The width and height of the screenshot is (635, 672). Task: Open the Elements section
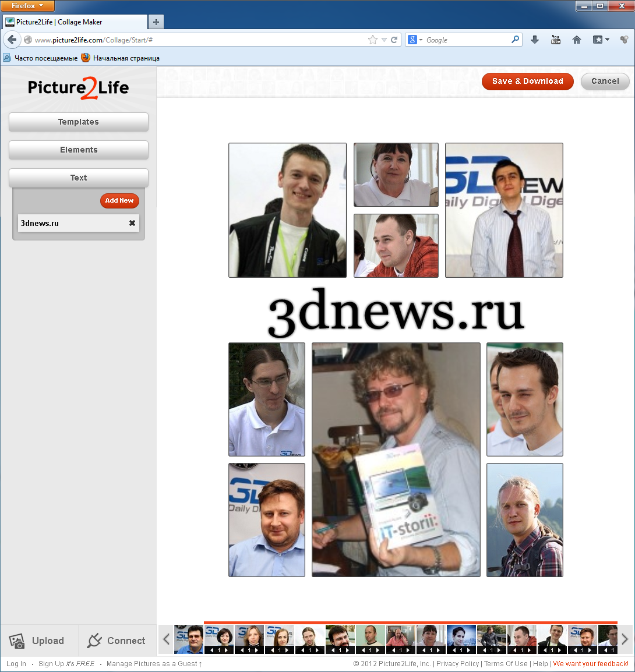point(79,150)
